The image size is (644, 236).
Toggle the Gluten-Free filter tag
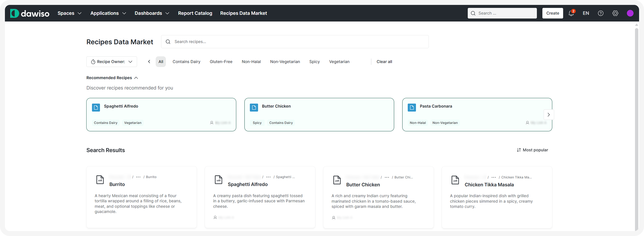pyautogui.click(x=221, y=62)
